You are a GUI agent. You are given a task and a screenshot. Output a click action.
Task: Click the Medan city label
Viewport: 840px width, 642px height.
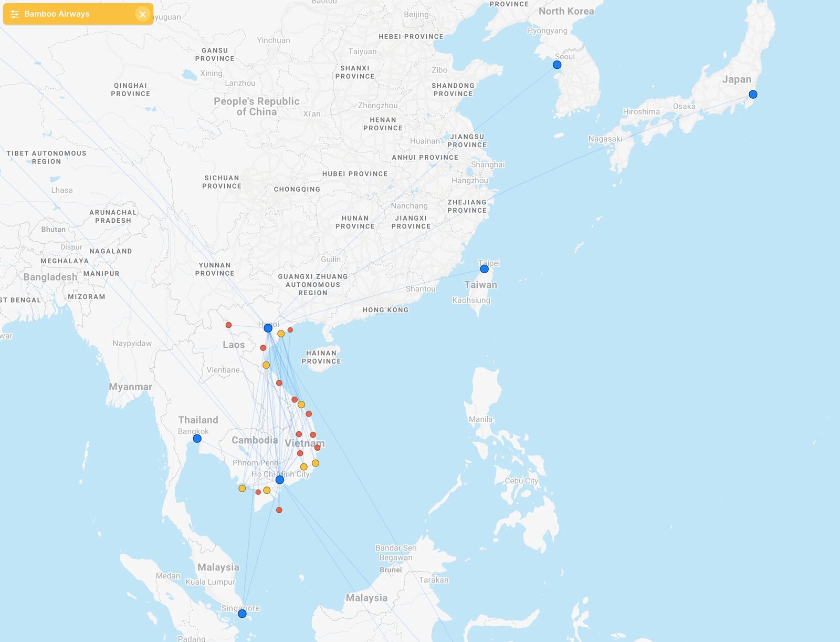[x=167, y=576]
